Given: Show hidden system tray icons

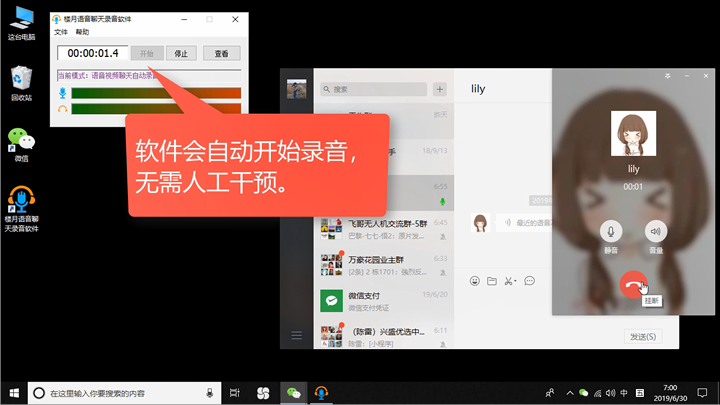Looking at the screenshot, I should (570, 393).
